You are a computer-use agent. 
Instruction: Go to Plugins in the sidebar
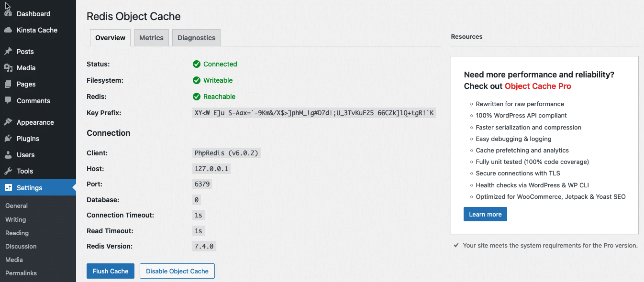click(x=38, y=139)
